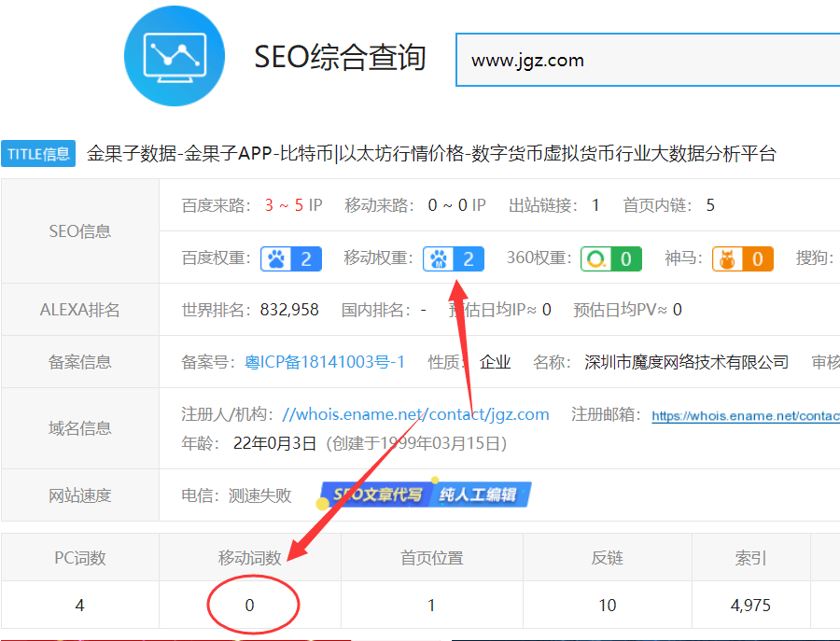Click the company name 深圳市魔度网络技术有限公司
The width and height of the screenshot is (840, 641).
click(686, 362)
